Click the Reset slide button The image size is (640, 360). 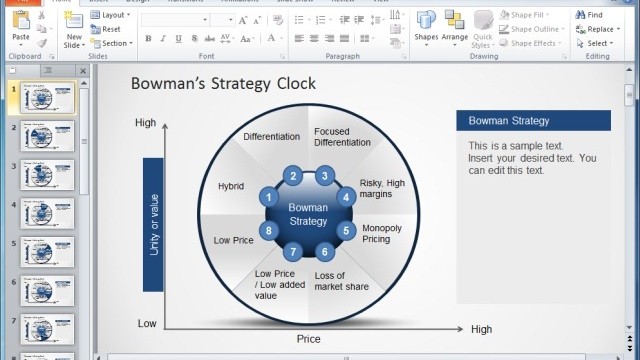(106, 29)
